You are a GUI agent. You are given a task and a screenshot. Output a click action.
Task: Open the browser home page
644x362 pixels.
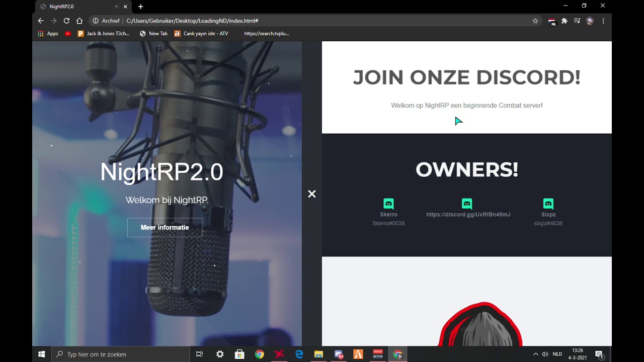click(x=79, y=21)
